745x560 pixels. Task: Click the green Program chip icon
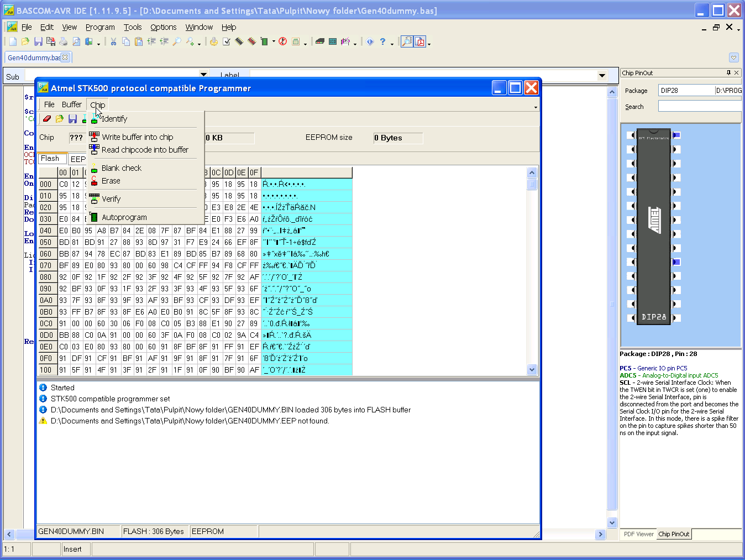[264, 41]
